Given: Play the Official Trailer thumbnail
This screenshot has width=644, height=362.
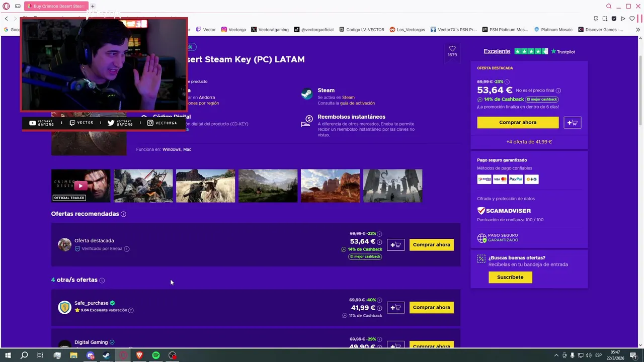Looking at the screenshot, I should [80, 186].
